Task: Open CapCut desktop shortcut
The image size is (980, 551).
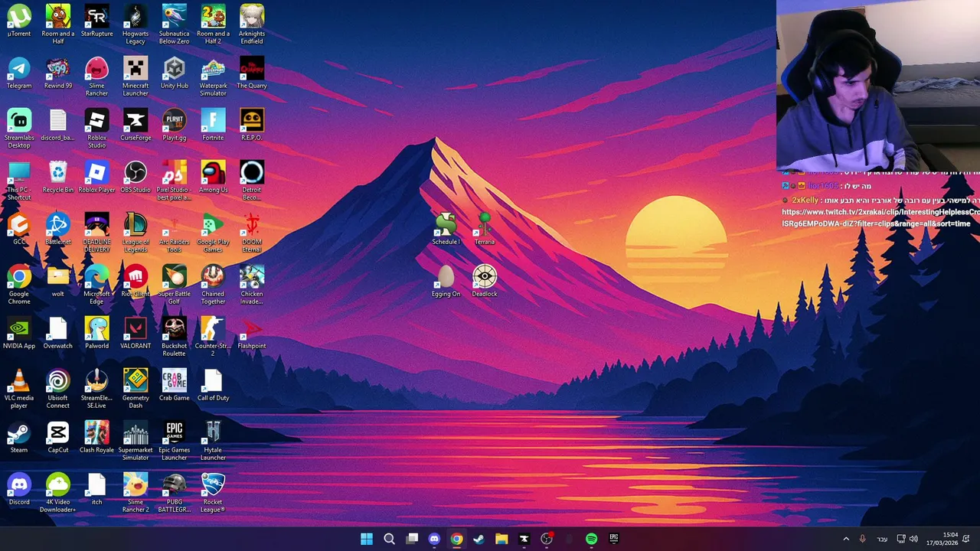Action: click(x=58, y=438)
